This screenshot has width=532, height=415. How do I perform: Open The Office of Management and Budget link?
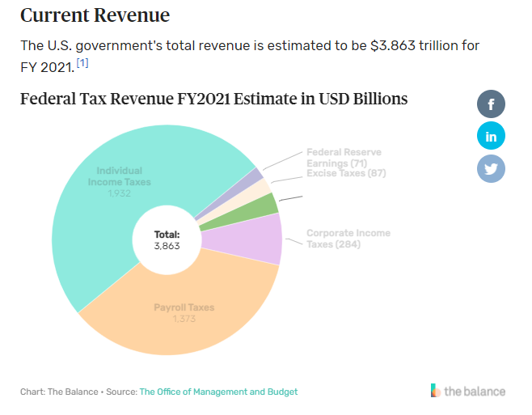click(218, 392)
